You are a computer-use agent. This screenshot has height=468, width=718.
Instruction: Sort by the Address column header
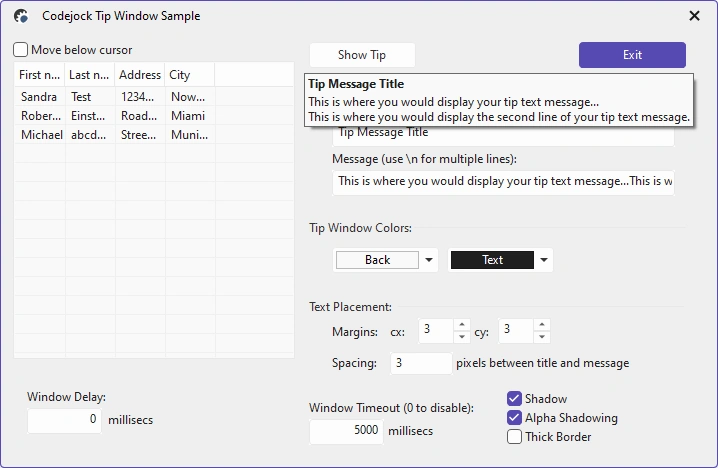coord(140,75)
